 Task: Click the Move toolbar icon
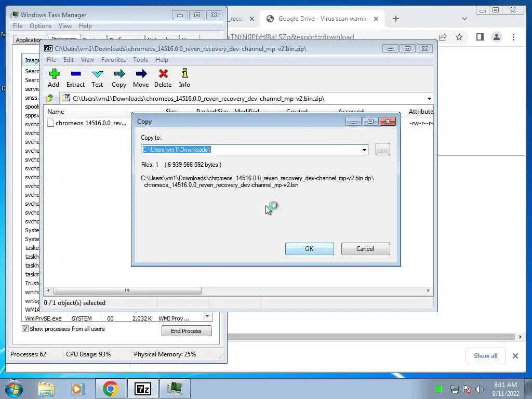tap(141, 78)
